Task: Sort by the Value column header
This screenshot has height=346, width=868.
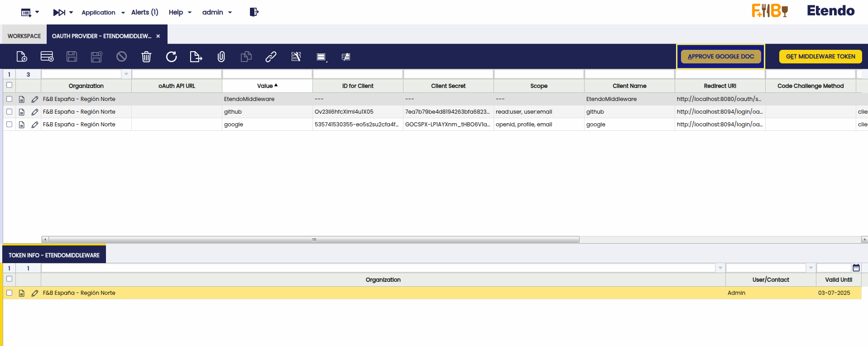Action: tap(267, 86)
